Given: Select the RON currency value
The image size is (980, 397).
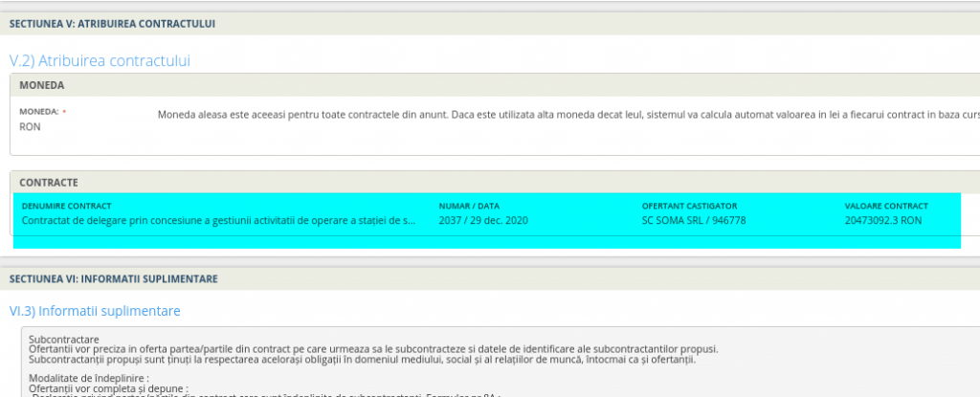Looking at the screenshot, I should [30, 126].
